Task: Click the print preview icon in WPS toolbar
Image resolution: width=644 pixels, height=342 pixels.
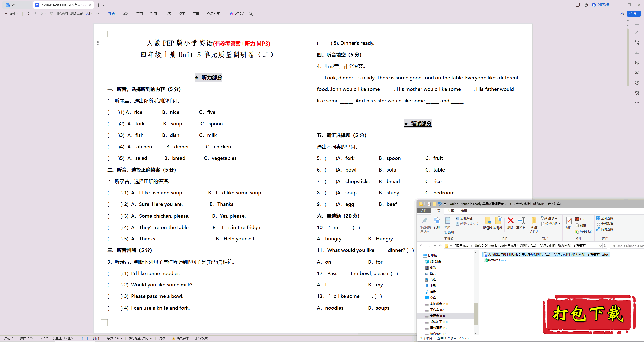Action: [34, 14]
